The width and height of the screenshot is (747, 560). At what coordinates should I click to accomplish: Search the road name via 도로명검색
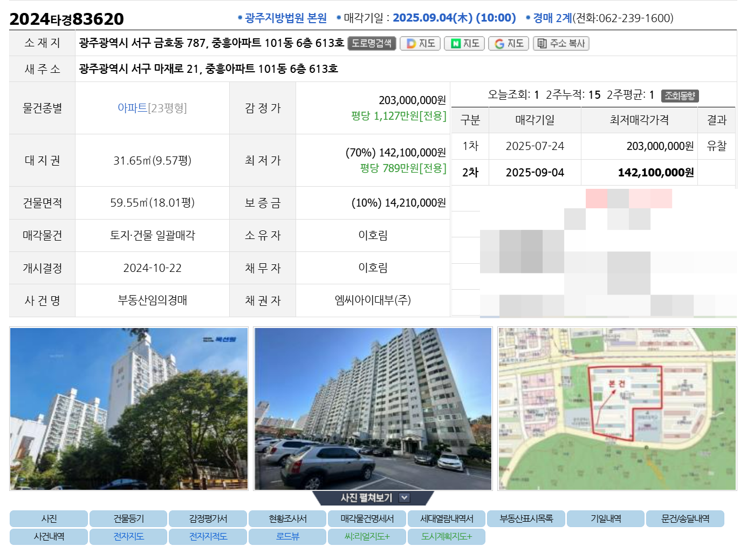[x=372, y=43]
